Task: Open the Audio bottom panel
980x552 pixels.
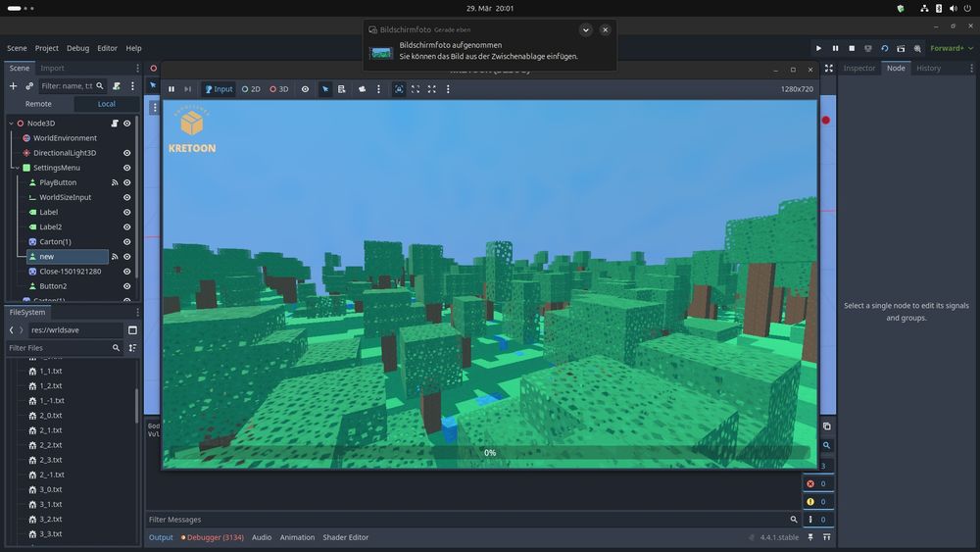Action: pyautogui.click(x=262, y=537)
